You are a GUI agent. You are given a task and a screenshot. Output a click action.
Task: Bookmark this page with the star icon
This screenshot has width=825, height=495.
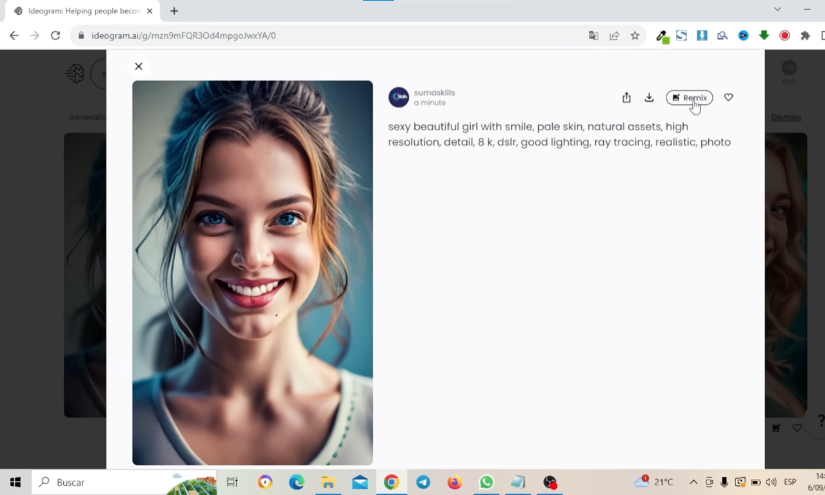(634, 35)
